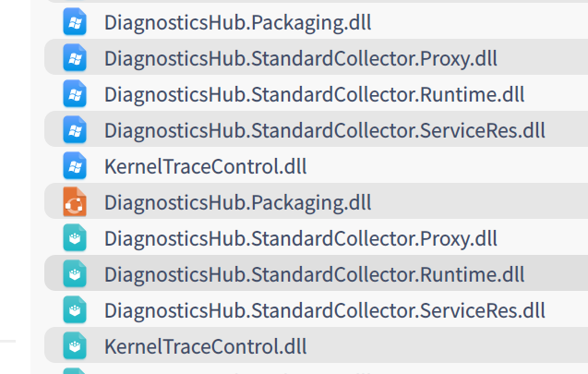Click the blue icon beside DiagnosticsHub.StandardCollector.ServiceRes.dll
Viewport: 588px width, 374px height.
coord(74,130)
